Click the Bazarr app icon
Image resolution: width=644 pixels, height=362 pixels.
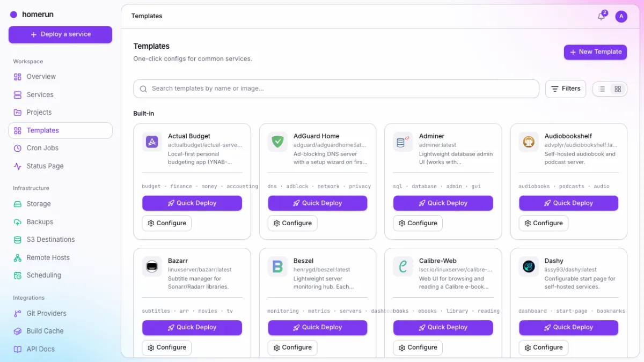(152, 267)
